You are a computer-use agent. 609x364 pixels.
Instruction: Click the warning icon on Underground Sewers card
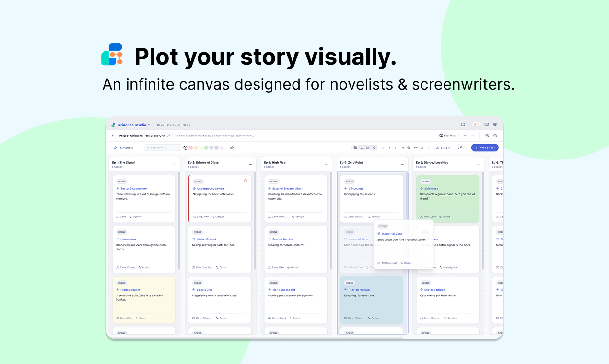coord(246,181)
